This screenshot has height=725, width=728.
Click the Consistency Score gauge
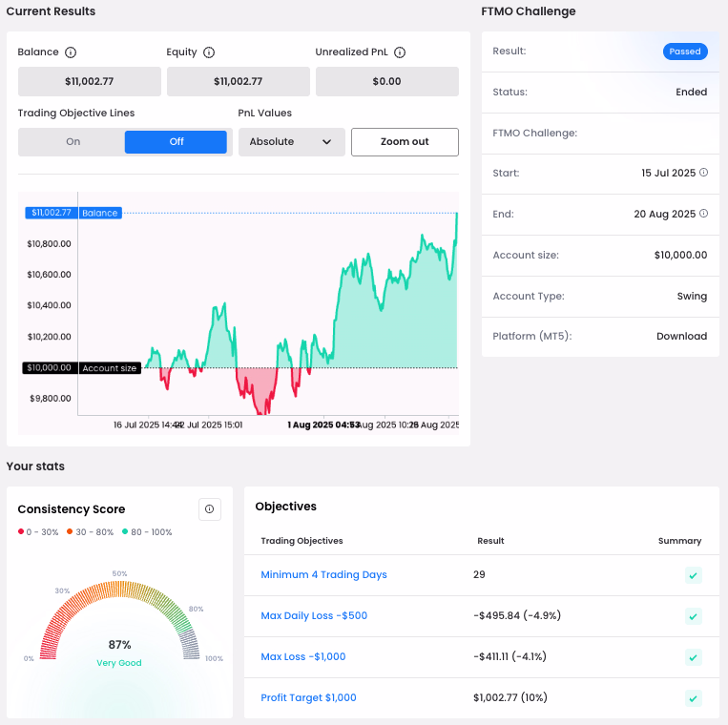[120, 620]
